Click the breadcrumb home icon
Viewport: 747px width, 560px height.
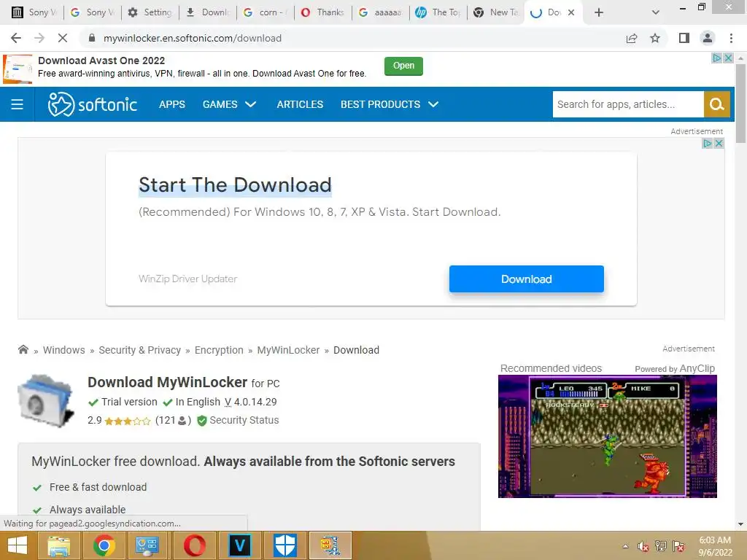pos(23,349)
